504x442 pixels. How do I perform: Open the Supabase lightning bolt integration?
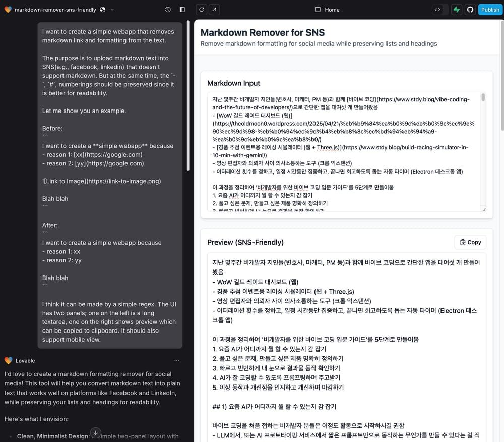[x=457, y=9]
